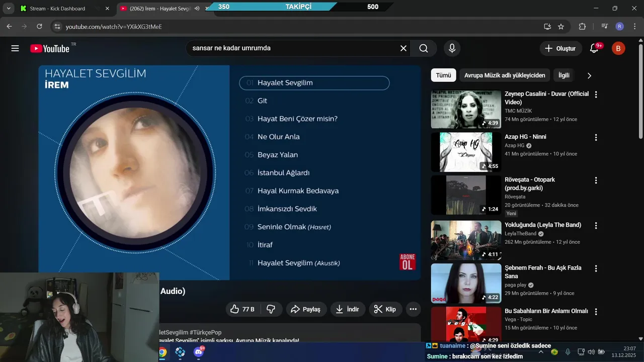Open Discord from the taskbar

(199, 352)
